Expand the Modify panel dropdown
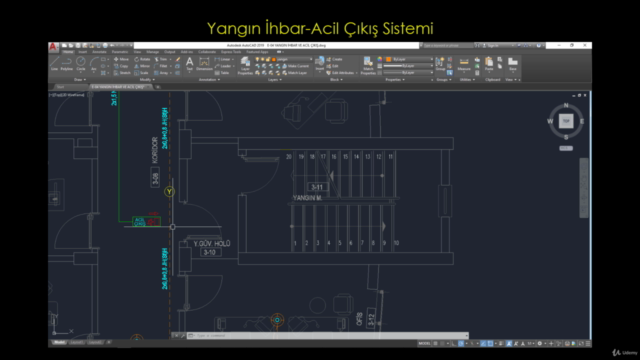640x360 pixels. pos(147,80)
